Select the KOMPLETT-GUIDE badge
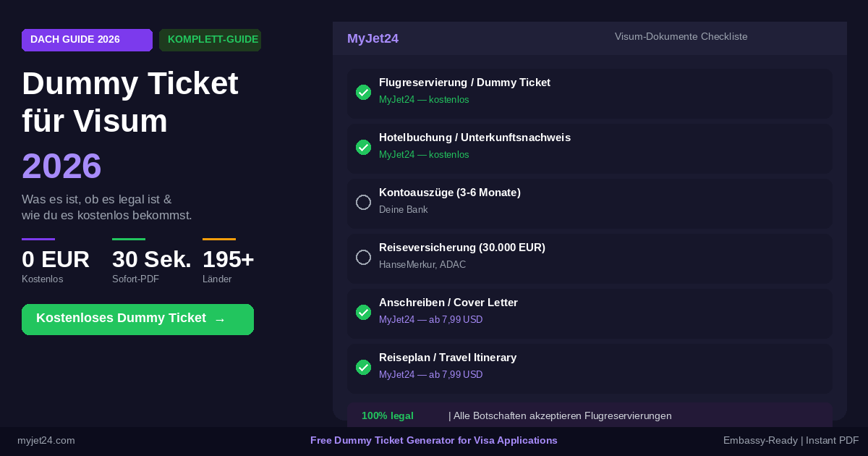The width and height of the screenshot is (868, 456). pyautogui.click(x=210, y=40)
